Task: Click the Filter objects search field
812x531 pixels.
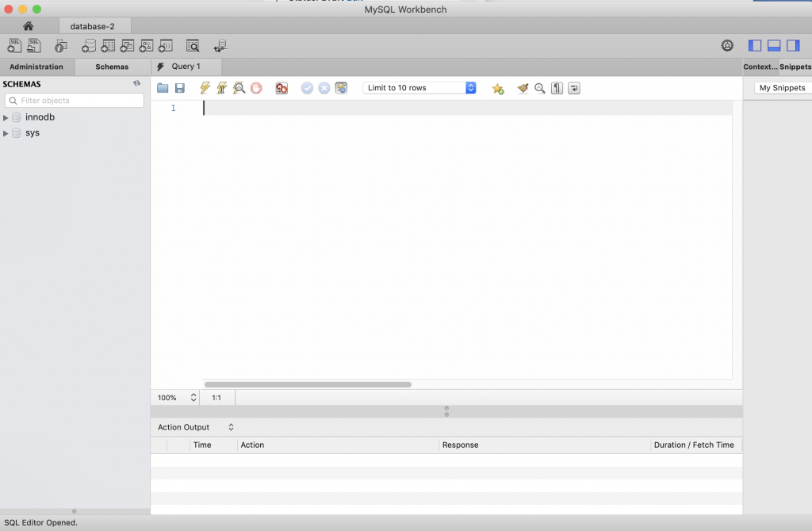Action: point(74,101)
